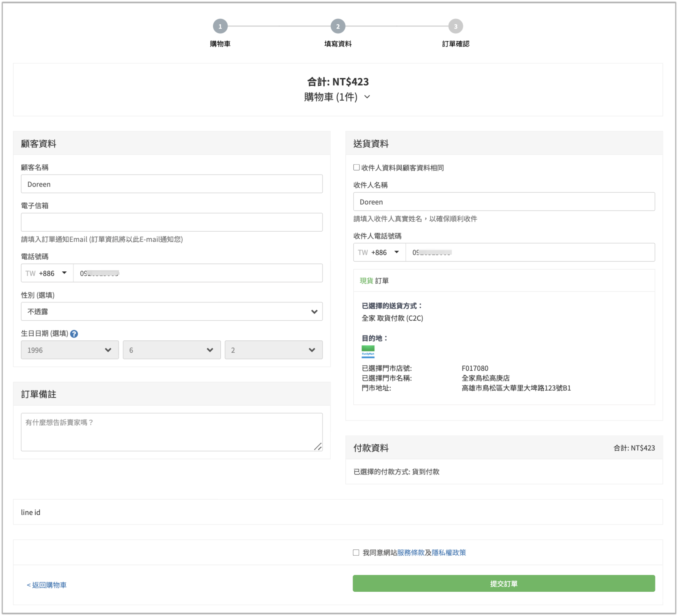This screenshot has height=616, width=678.
Task: Click the 現貨 訂單 label
Action: click(374, 280)
